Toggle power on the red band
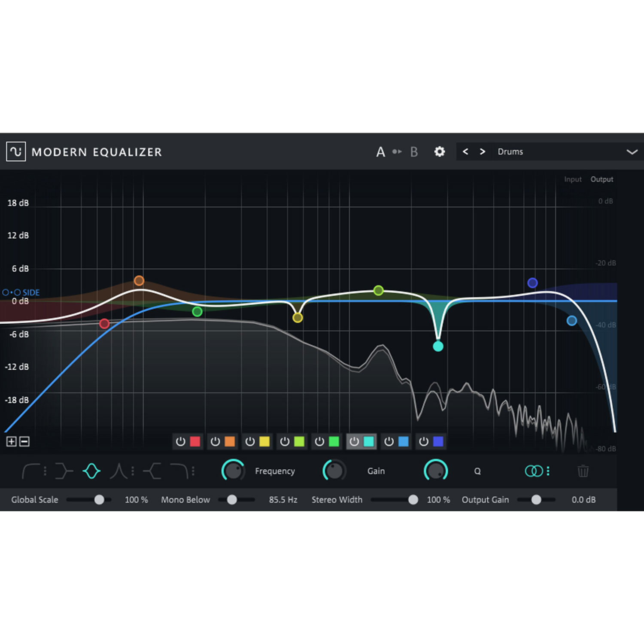The width and height of the screenshot is (644, 644). tap(181, 441)
